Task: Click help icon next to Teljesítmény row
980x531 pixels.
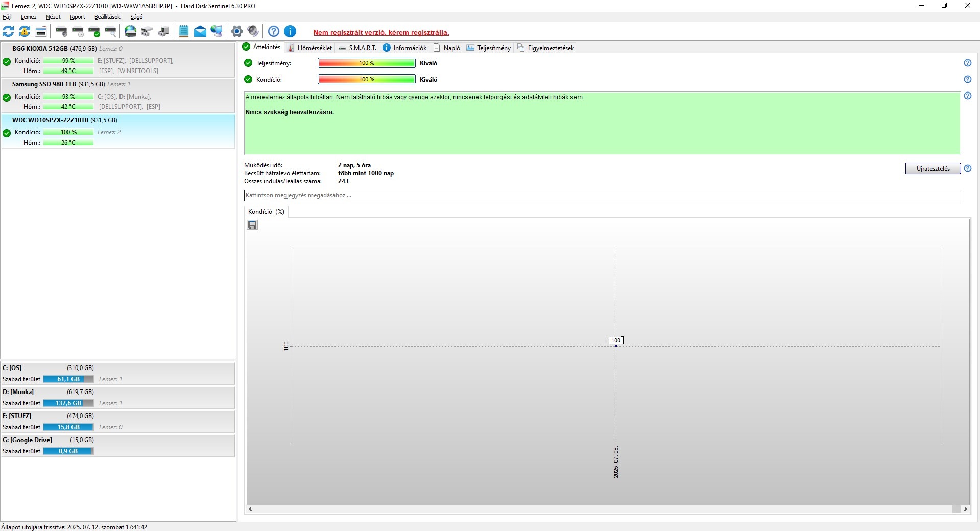Action: [968, 63]
